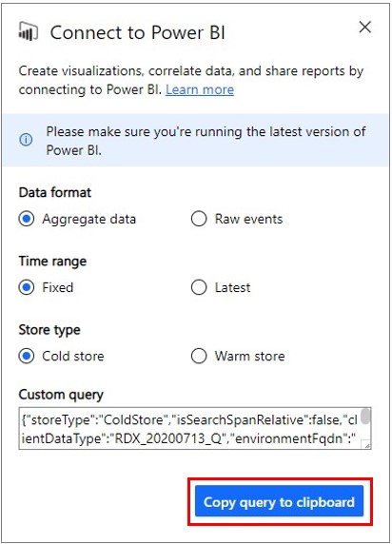The width and height of the screenshot is (392, 544).
Task: Click the Store type heading
Action: 49,330
